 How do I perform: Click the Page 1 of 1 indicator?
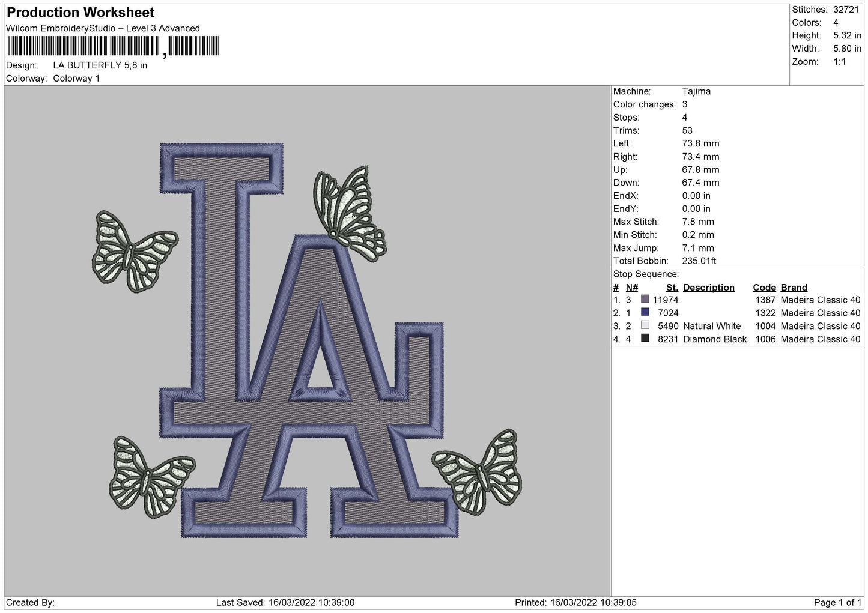click(x=837, y=603)
